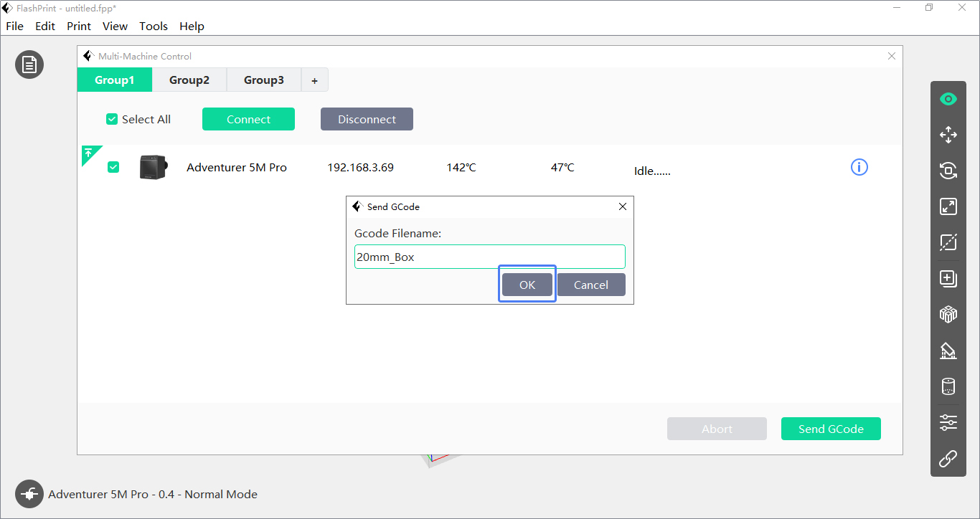Select the Scale tool icon
Viewport: 980px width, 519px height.
tap(948, 206)
